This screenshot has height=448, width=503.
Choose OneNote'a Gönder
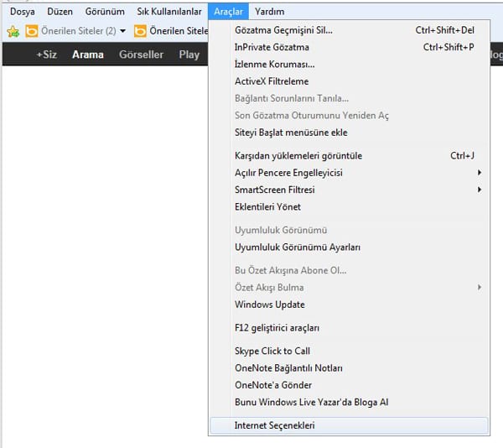click(349, 385)
